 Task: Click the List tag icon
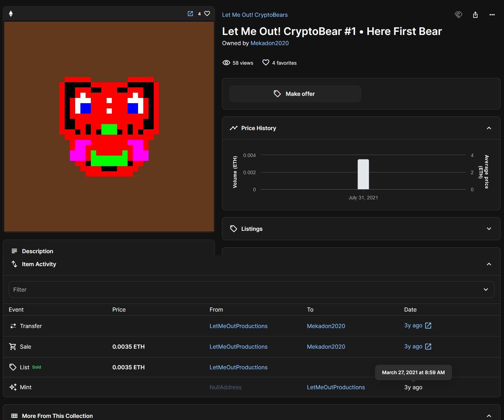pyautogui.click(x=13, y=367)
